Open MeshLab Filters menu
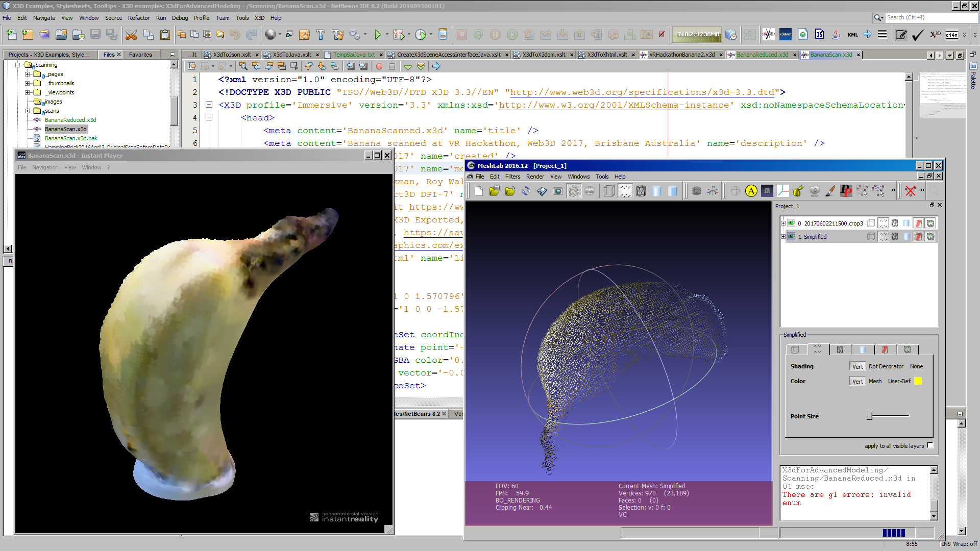 pos(512,177)
